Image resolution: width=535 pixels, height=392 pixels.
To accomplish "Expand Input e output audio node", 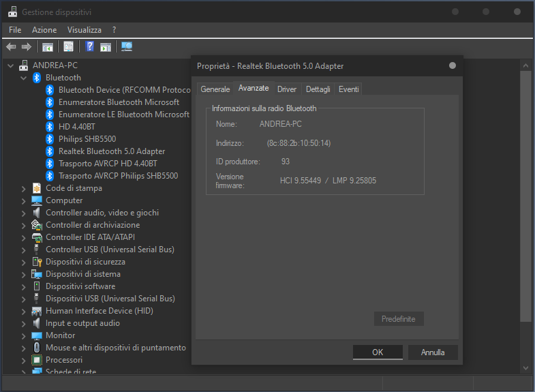I will point(24,323).
